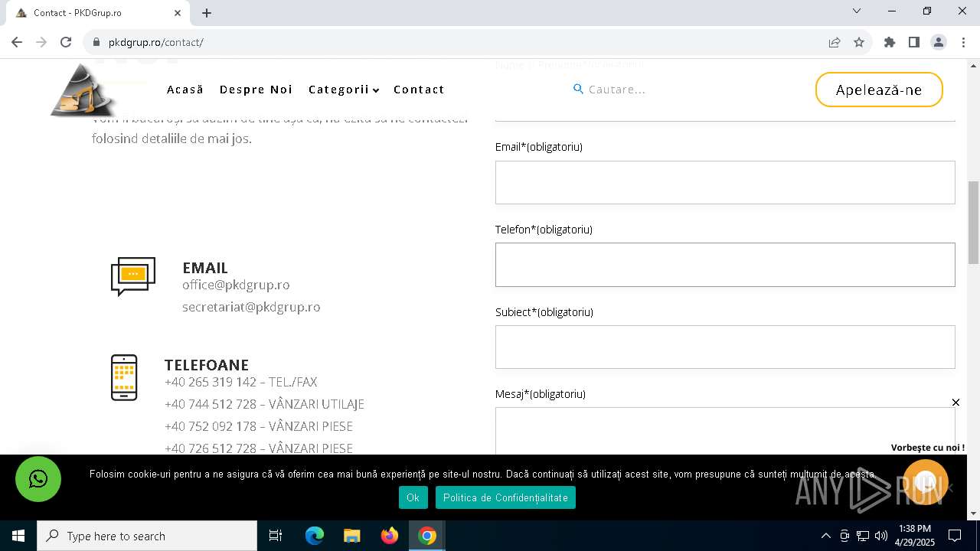Dismiss the 'Vorbește cu noi' chat prompt
Viewport: 980px width, 551px height.
[x=955, y=403]
